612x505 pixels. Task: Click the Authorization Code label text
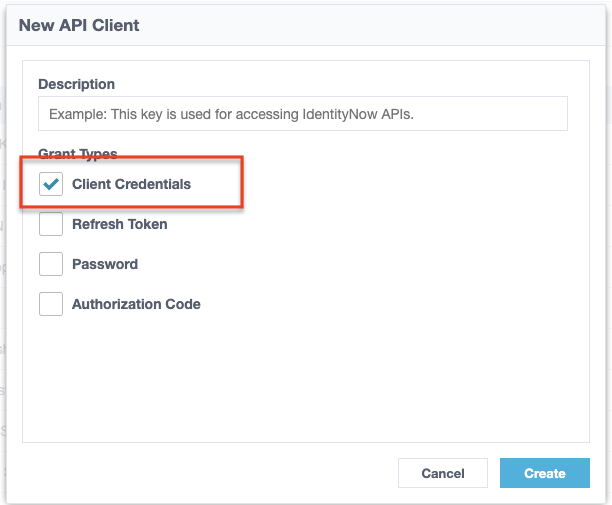tap(136, 304)
